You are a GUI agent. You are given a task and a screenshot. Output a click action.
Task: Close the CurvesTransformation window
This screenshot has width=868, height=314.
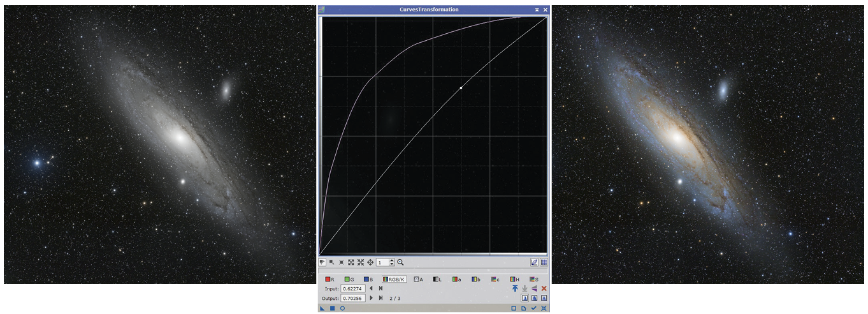(545, 10)
